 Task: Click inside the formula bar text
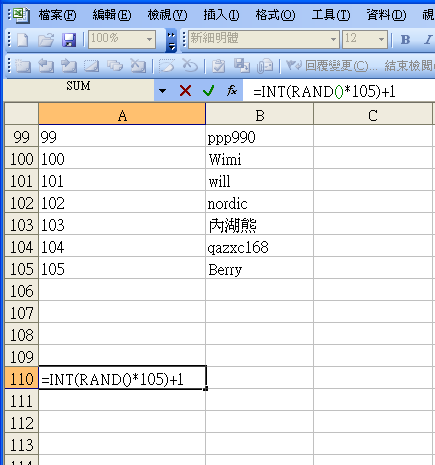(x=324, y=91)
